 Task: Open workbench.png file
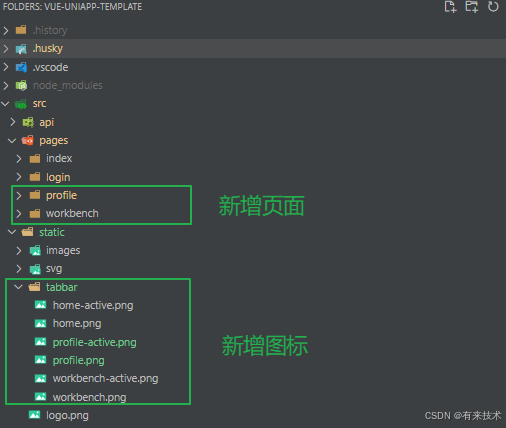pyautogui.click(x=90, y=397)
